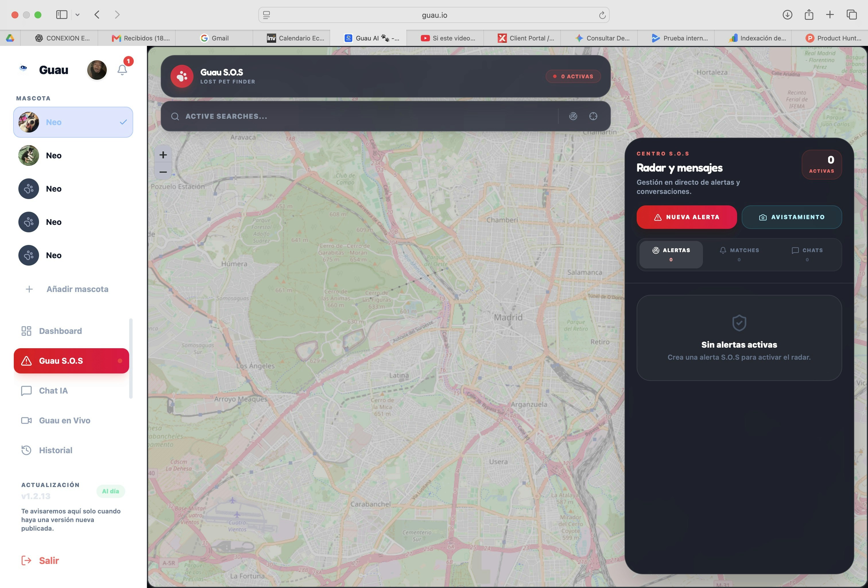Zoom in the map with plus button
Image resolution: width=868 pixels, height=588 pixels.
(163, 155)
